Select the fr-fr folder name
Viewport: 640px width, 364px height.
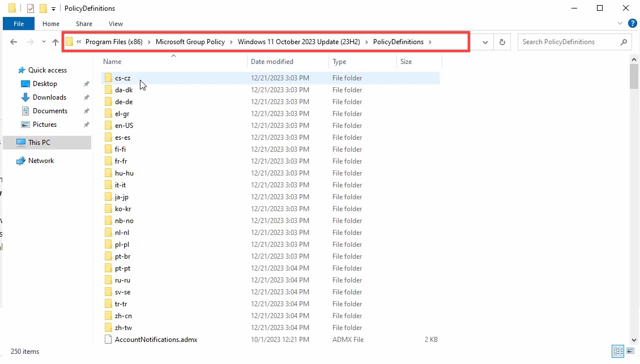tap(121, 161)
